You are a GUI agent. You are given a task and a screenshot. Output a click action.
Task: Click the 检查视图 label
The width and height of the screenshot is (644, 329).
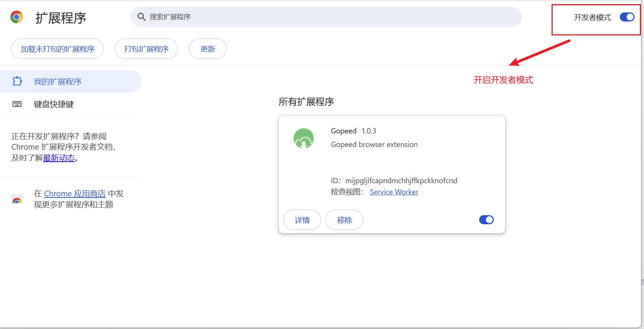click(x=347, y=192)
